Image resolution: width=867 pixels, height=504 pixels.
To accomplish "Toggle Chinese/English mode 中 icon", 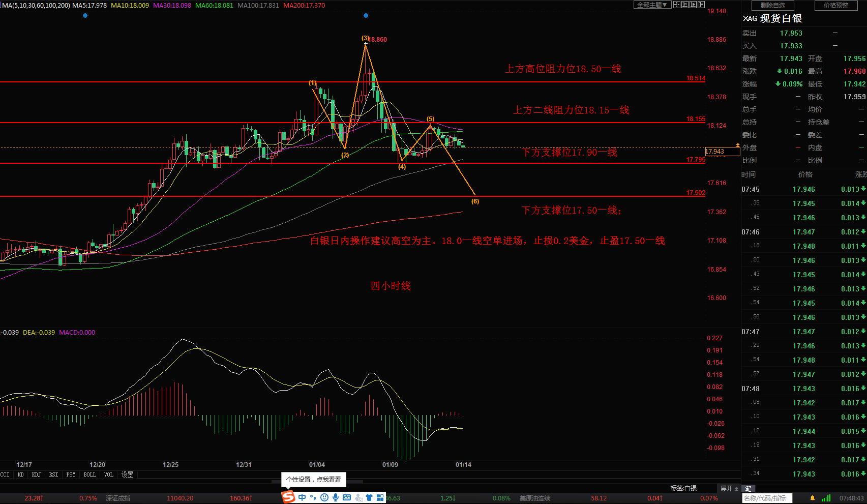I will [x=302, y=497].
